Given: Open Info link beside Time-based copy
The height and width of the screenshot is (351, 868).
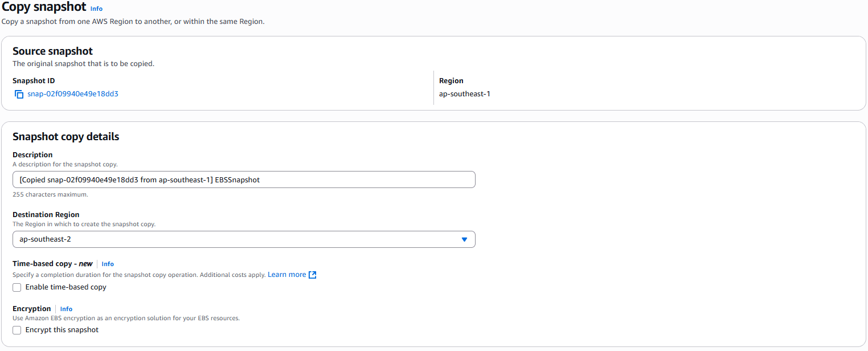Looking at the screenshot, I should pos(108,264).
